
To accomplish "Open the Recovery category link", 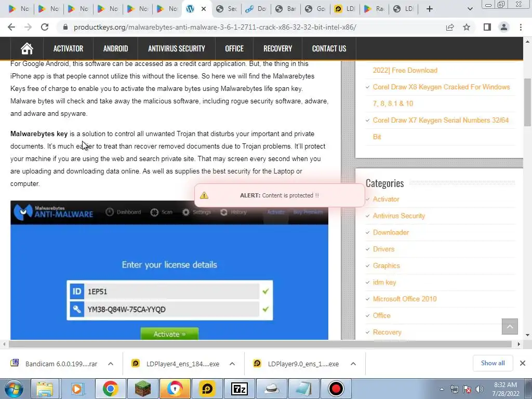I will point(387,332).
